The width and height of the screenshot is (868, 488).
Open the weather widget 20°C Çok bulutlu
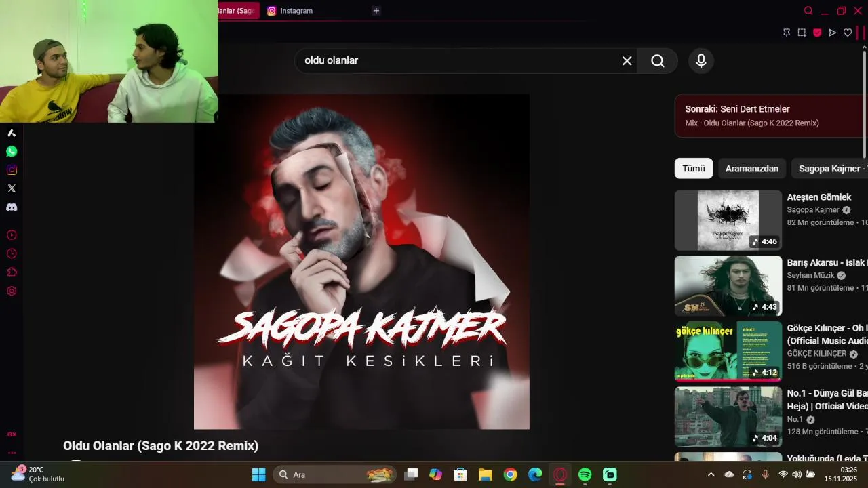pos(38,474)
